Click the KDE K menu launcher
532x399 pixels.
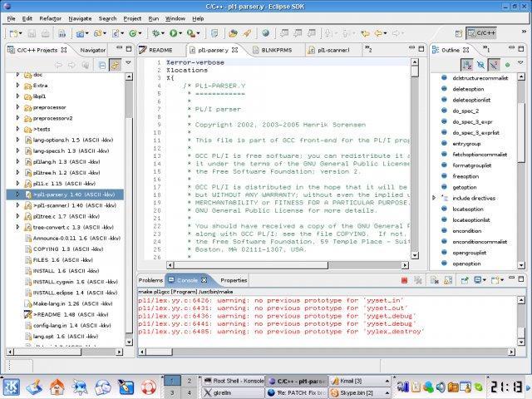12,387
